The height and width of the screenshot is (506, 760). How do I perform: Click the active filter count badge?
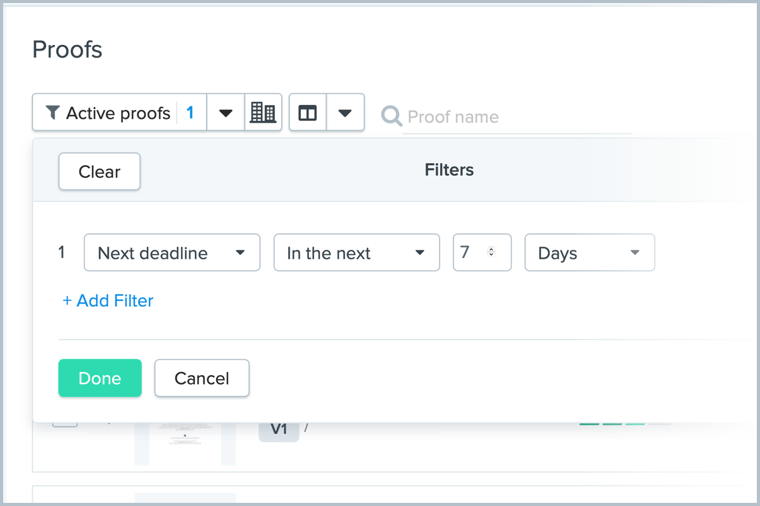190,113
